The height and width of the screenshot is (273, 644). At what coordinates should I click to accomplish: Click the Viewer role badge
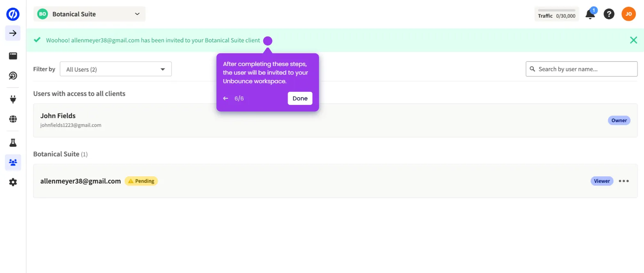pos(602,181)
